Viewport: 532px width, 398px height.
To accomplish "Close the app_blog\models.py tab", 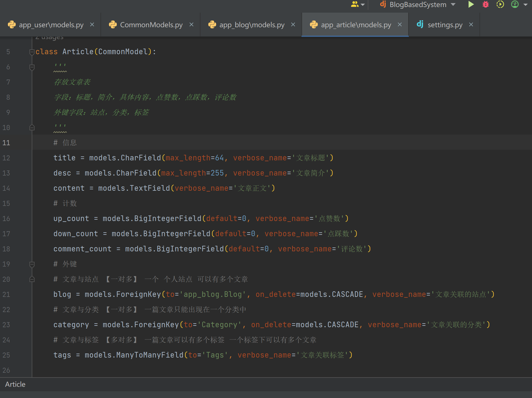I will pos(293,25).
